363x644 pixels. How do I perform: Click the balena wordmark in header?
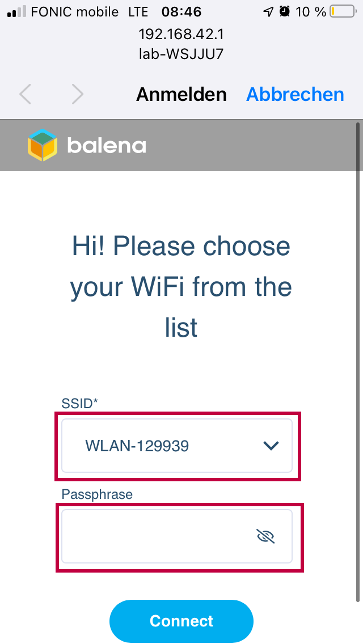click(107, 146)
